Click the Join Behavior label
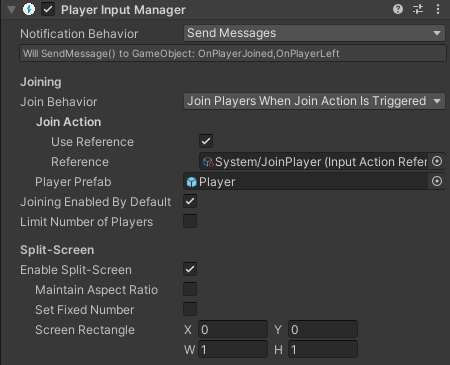 pyautogui.click(x=59, y=102)
